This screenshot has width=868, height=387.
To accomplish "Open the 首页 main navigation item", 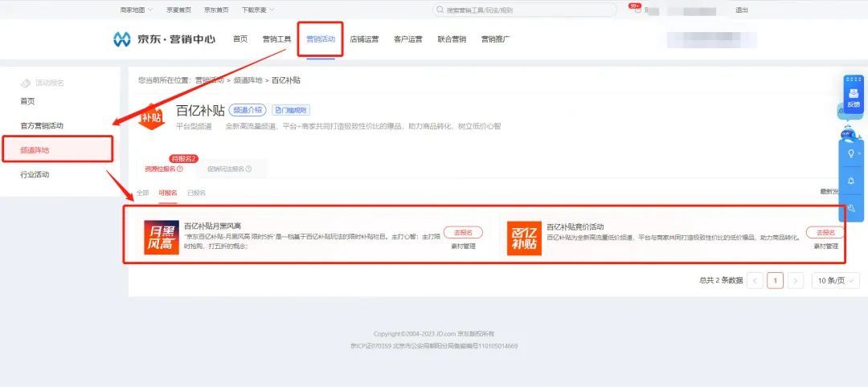I will [240, 39].
